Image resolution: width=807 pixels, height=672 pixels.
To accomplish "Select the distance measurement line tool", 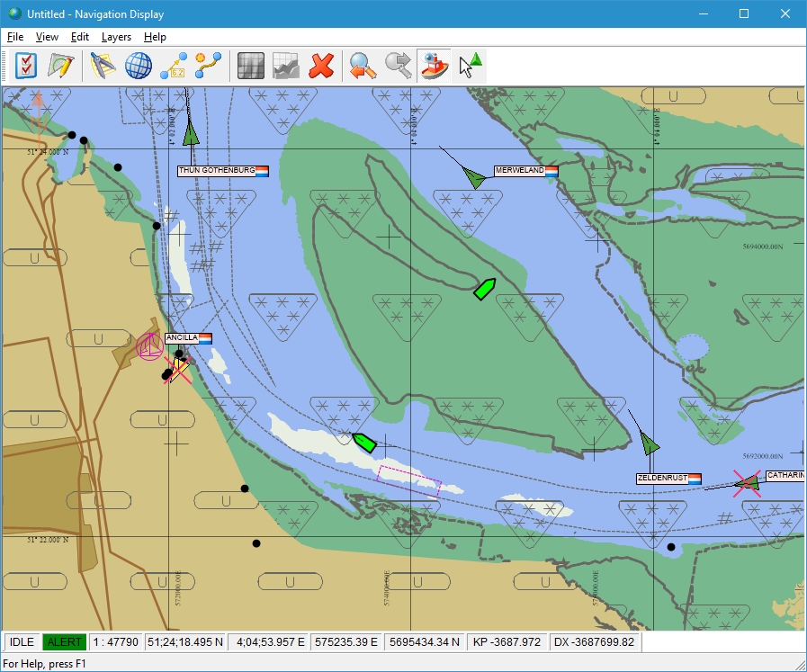I will click(173, 66).
